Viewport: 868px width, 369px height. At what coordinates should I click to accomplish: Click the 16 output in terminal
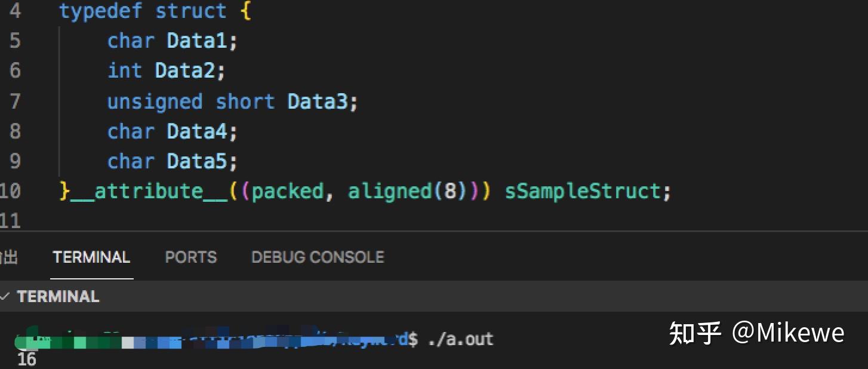(x=26, y=360)
